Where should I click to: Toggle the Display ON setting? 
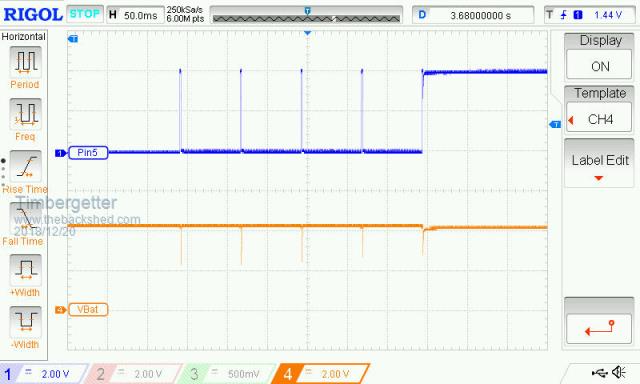[599, 67]
